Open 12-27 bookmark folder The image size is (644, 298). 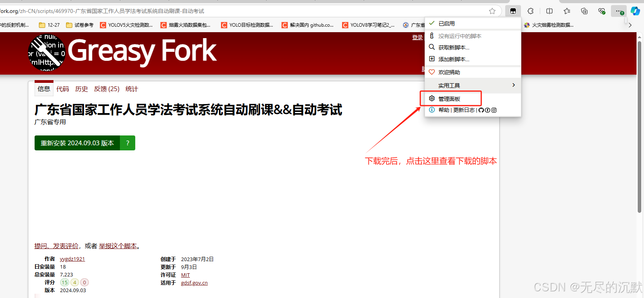(x=50, y=25)
